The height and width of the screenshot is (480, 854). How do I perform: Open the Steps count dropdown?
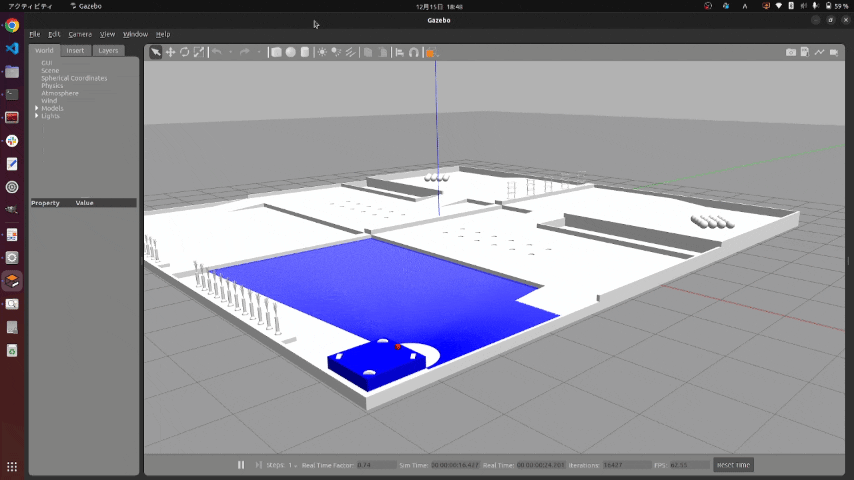[x=294, y=465]
